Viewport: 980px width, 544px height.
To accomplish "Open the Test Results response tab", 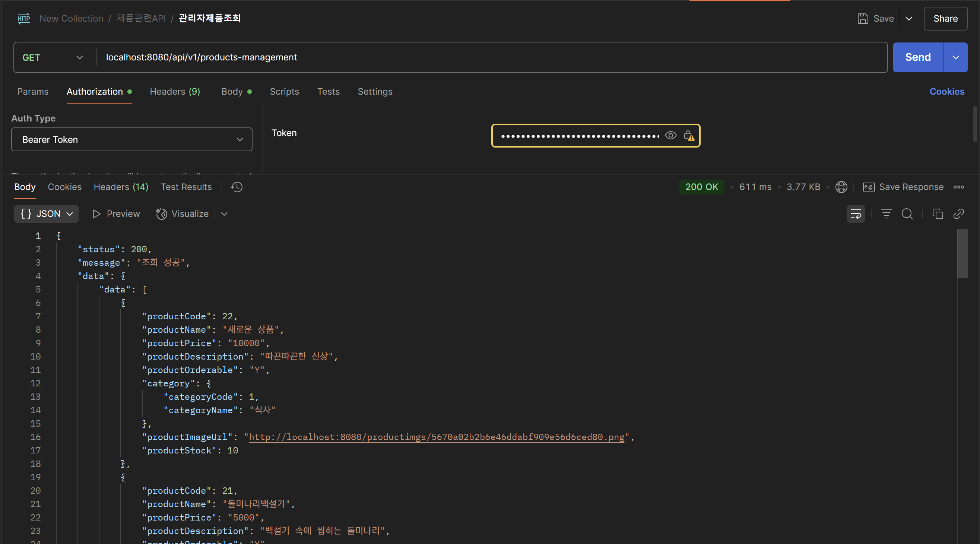I will tap(186, 187).
